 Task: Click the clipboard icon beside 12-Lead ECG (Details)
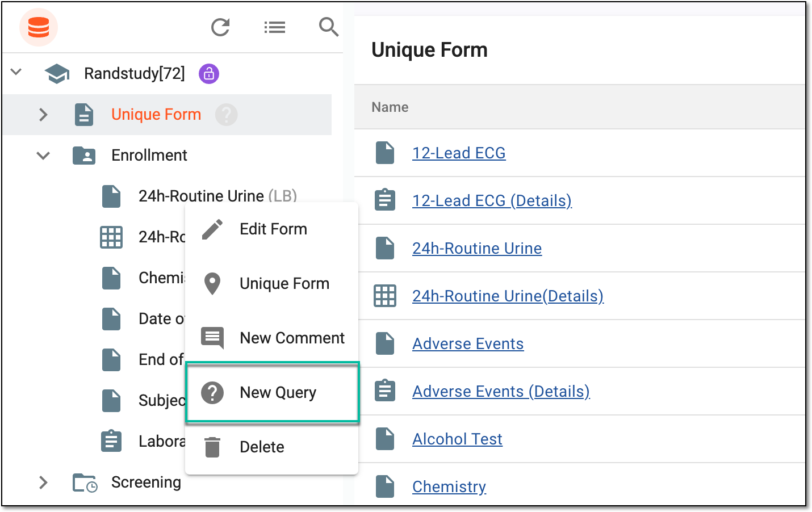click(x=385, y=200)
